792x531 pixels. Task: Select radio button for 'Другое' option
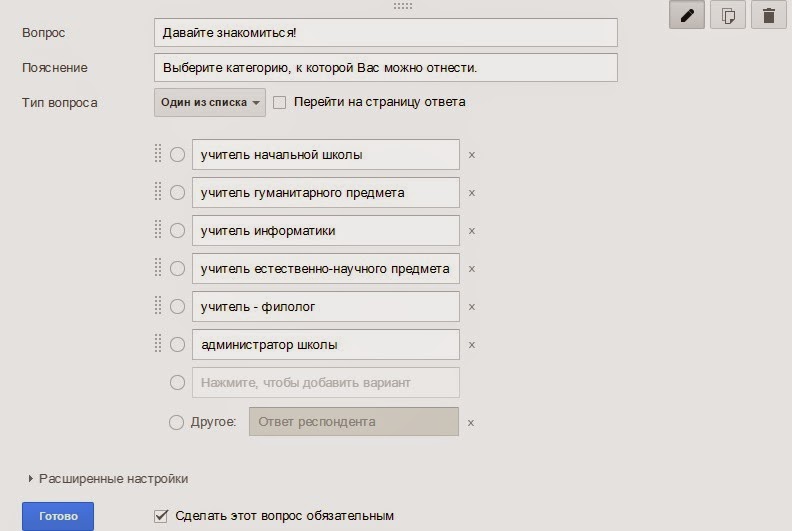177,422
